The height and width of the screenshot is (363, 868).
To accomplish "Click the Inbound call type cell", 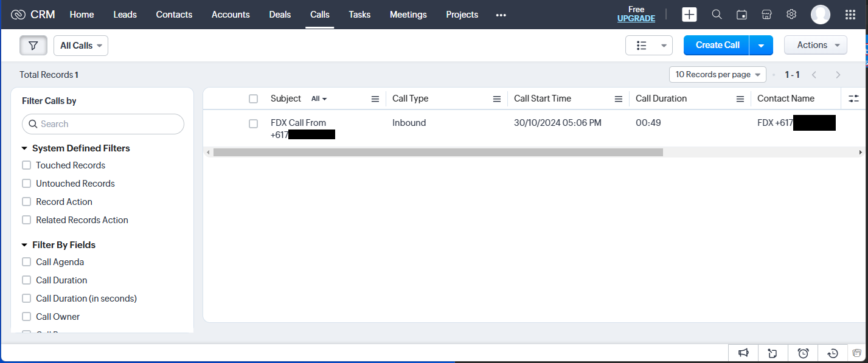I will coord(409,123).
